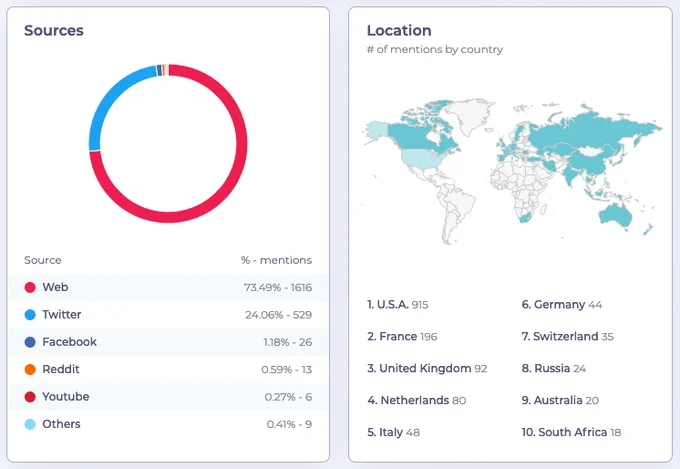Click the Sources panel heading
The width and height of the screenshot is (680, 469).
click(x=54, y=30)
